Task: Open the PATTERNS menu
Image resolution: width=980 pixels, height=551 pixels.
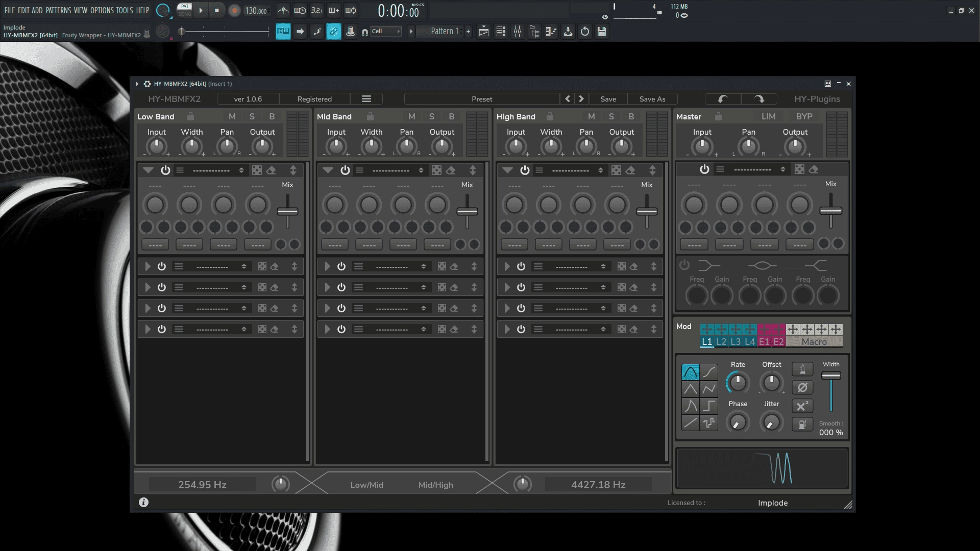Action: [59, 10]
